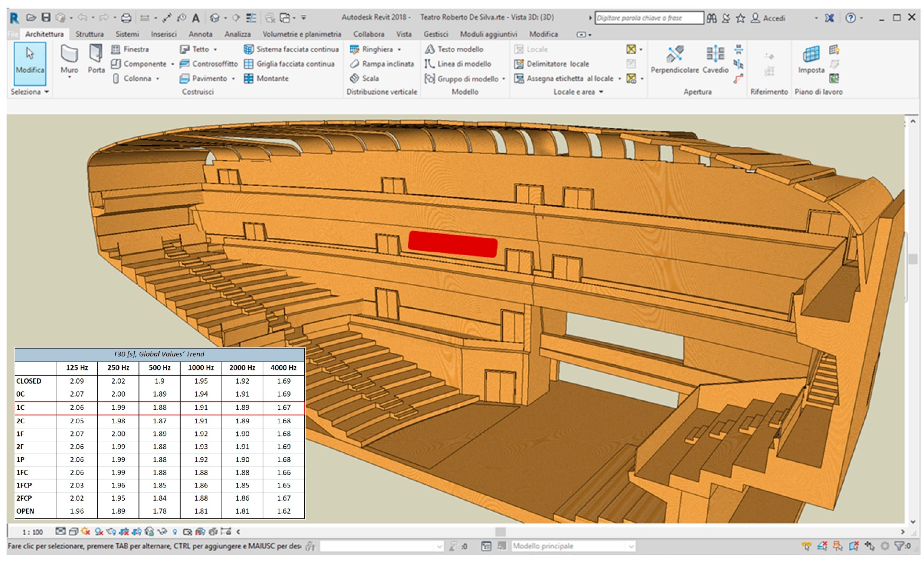Click the 1 : 100 view scale button
This screenshot has height=564, width=924.
[x=32, y=532]
